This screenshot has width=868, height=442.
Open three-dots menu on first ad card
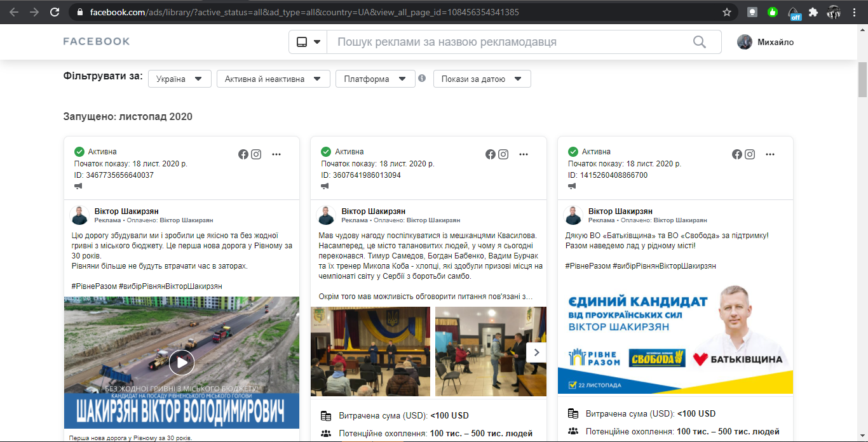[276, 154]
